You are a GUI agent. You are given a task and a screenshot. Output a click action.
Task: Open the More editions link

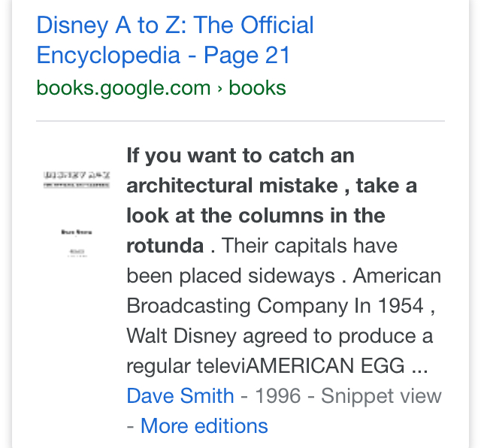point(204,426)
